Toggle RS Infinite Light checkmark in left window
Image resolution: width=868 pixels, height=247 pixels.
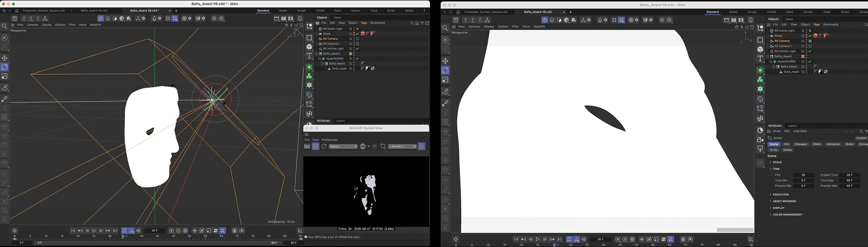(x=357, y=49)
